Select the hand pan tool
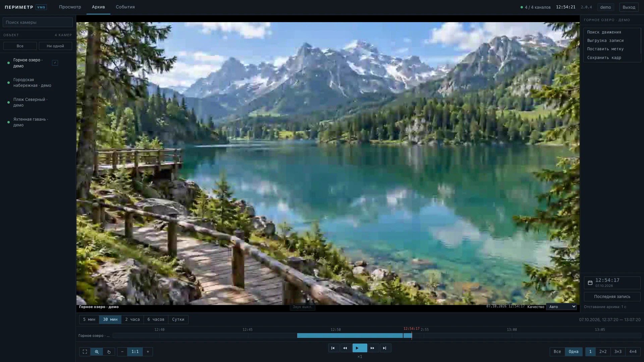 [x=109, y=352]
